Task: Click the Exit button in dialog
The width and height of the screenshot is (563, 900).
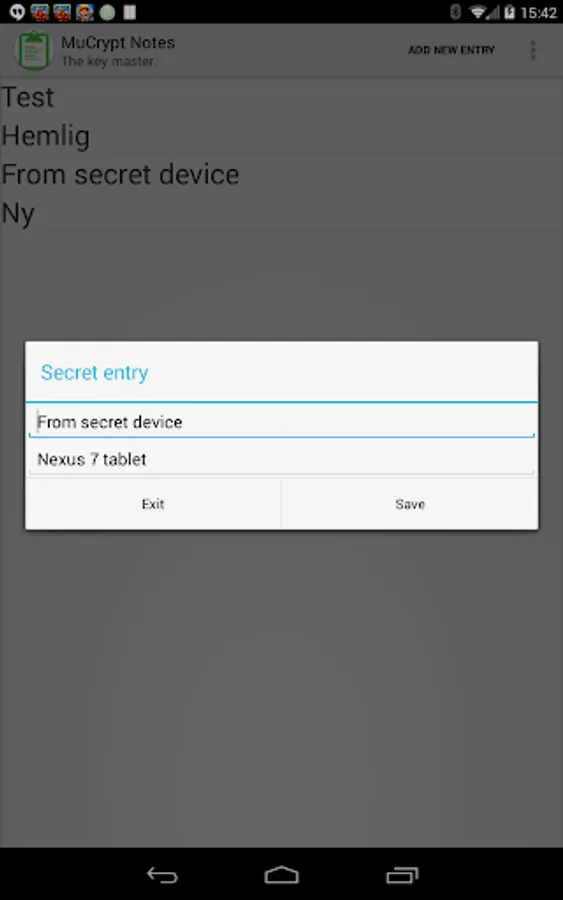Action: (153, 503)
